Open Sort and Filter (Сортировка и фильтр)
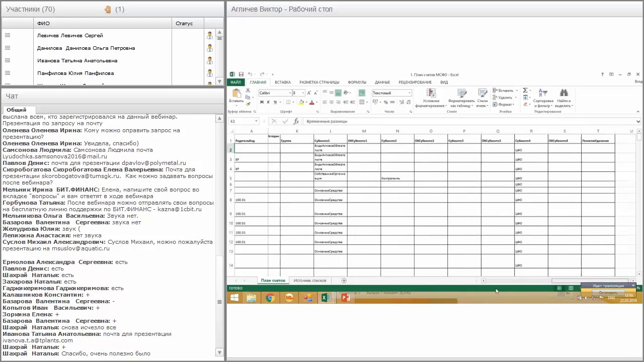This screenshot has height=362, width=644. tap(543, 98)
